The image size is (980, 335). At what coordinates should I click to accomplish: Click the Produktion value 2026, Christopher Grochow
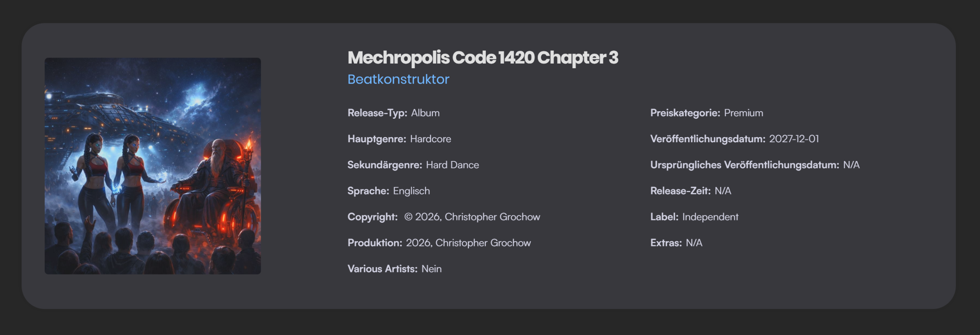468,243
